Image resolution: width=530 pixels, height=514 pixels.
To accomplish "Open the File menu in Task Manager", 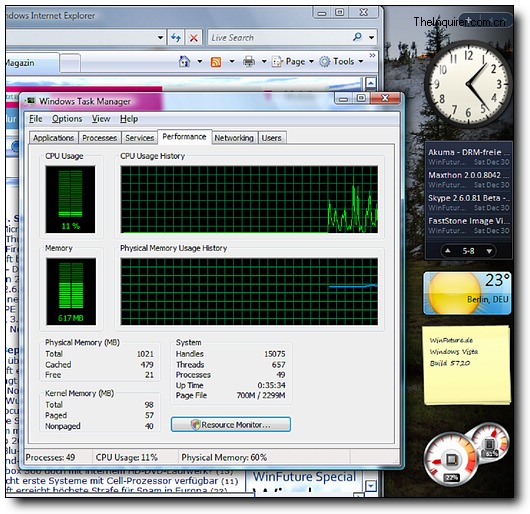I will point(35,119).
